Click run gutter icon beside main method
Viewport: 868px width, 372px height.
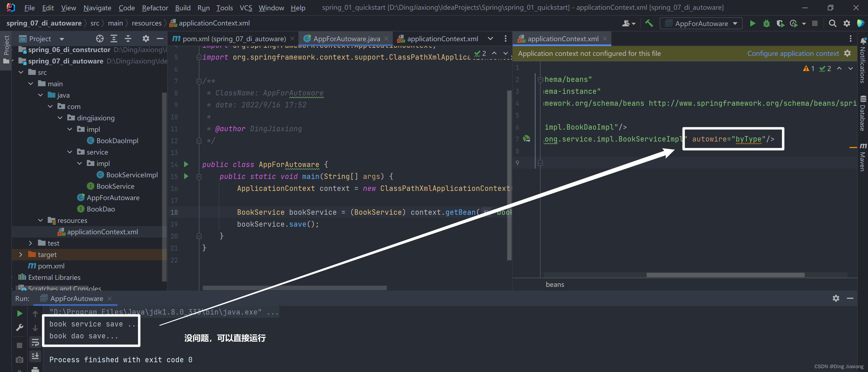click(186, 176)
